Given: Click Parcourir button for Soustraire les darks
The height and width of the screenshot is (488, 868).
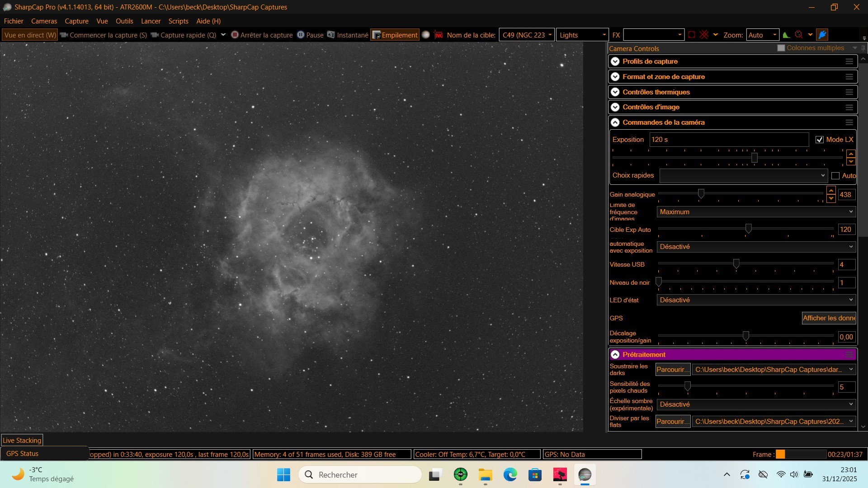Looking at the screenshot, I should (673, 370).
